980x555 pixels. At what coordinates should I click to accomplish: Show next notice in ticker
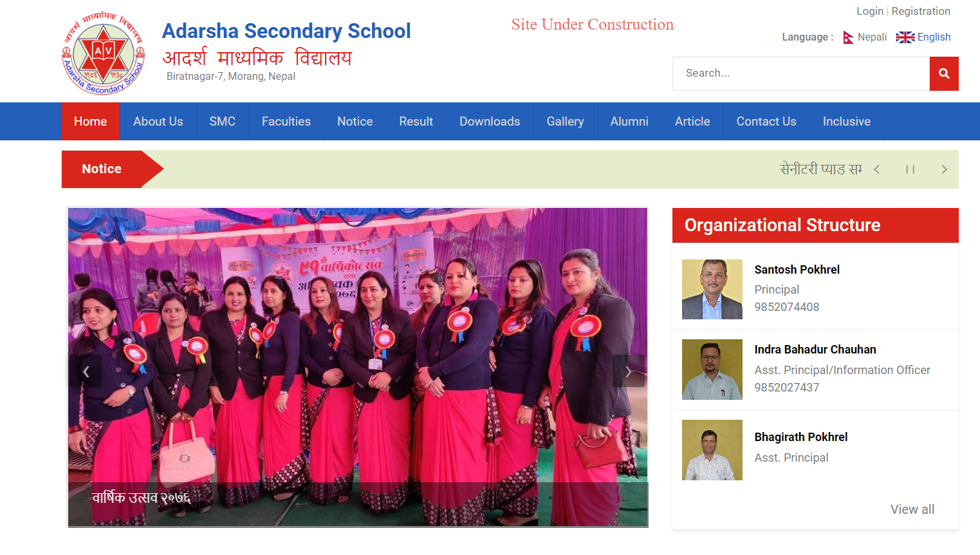(x=944, y=169)
